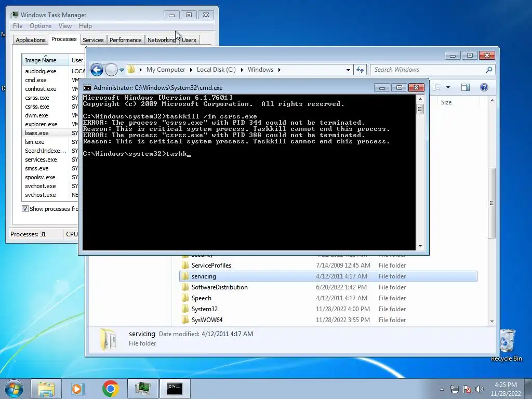Screen dimensions: 532x399
Task: Click the System32 folder icon
Action: click(x=185, y=309)
